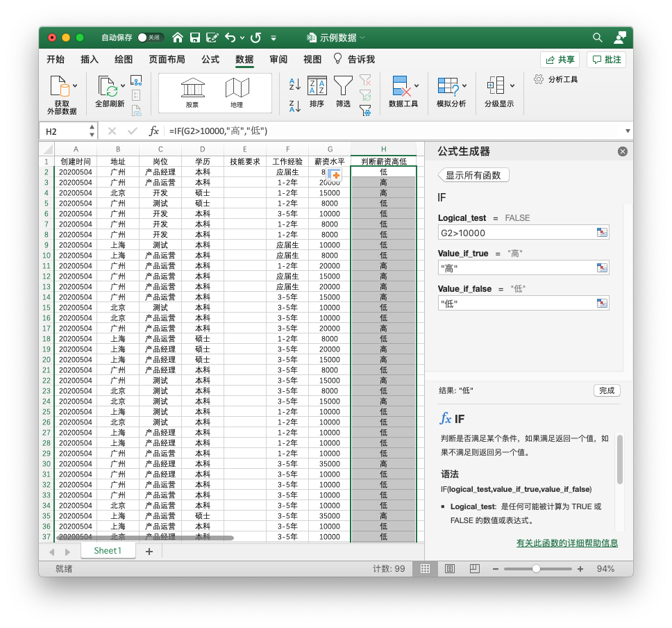Image resolution: width=672 pixels, height=628 pixels.
Task: Open the detailed function help link
Action: pyautogui.click(x=566, y=543)
